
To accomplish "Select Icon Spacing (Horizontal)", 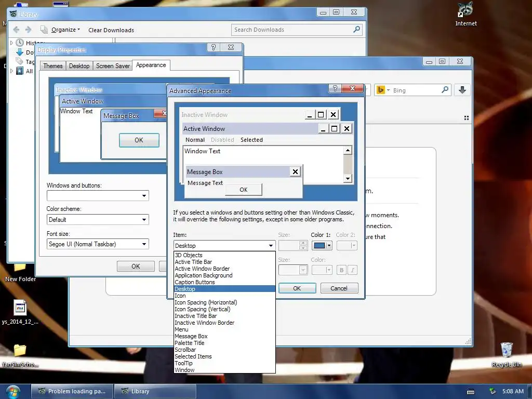I will [x=224, y=303].
